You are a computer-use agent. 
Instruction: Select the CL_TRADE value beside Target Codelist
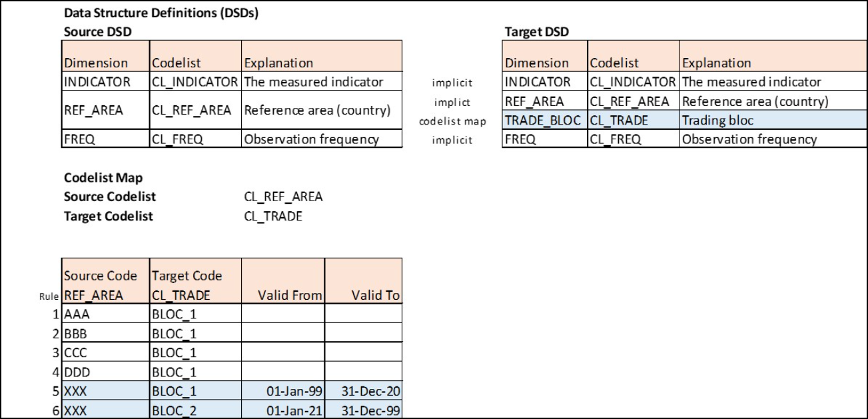[273, 216]
